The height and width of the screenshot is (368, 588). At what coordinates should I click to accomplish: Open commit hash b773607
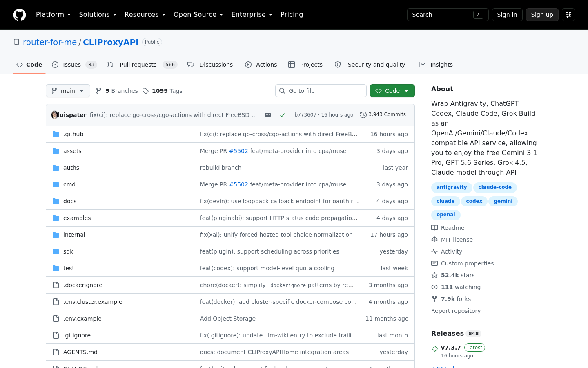pos(305,115)
